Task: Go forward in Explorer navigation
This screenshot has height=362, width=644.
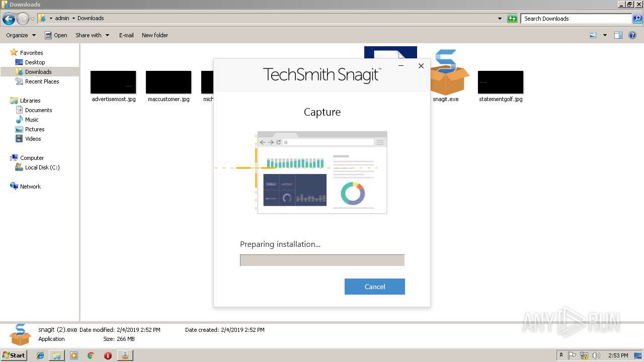Action: pos(23,19)
